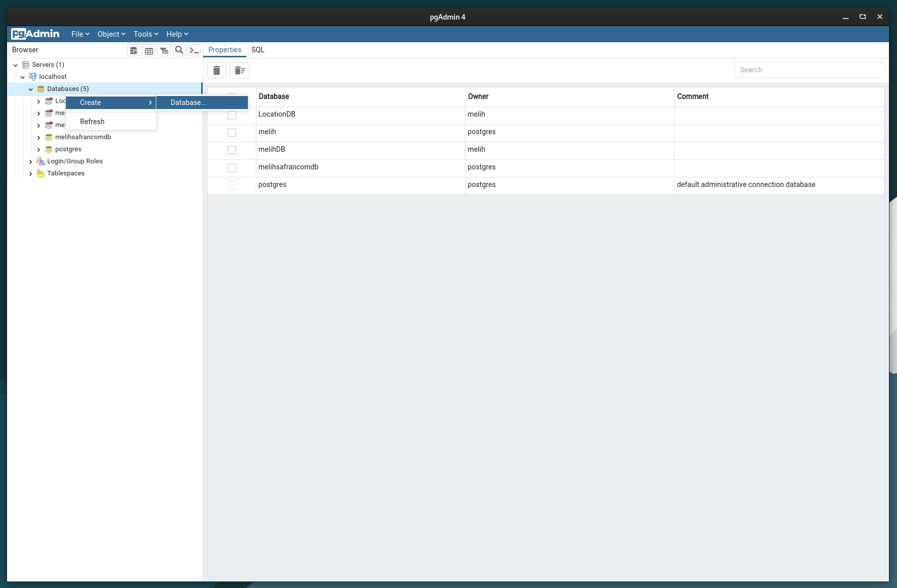
Task: Open the Search Objects magnifier icon
Action: pyautogui.click(x=179, y=50)
